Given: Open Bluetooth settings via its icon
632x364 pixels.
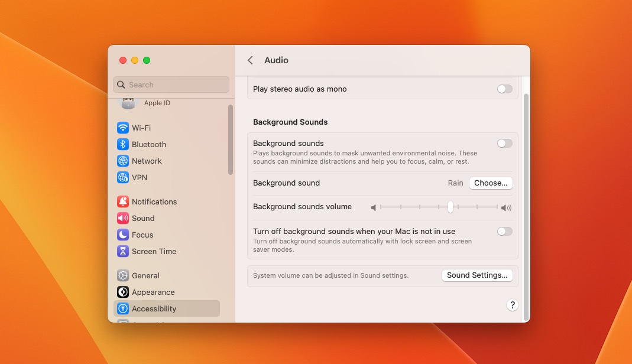Looking at the screenshot, I should [123, 144].
